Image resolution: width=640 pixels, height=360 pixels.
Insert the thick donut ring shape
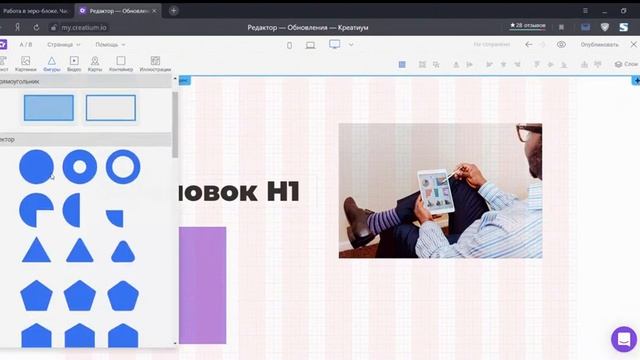[80, 167]
